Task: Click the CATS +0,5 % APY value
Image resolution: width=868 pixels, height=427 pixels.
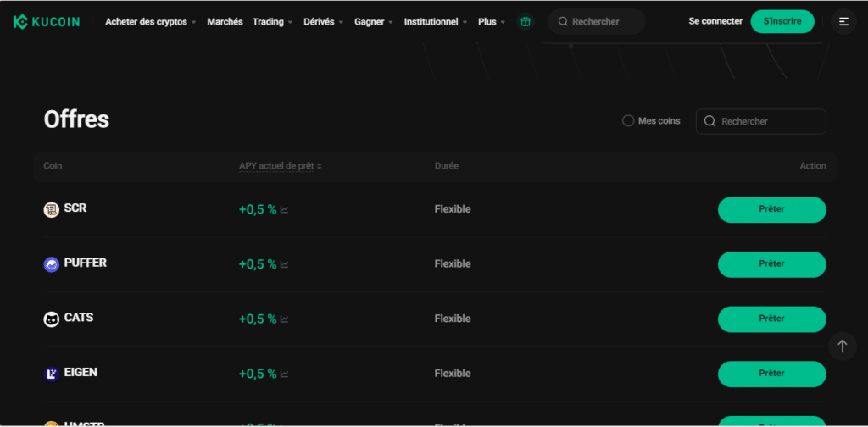Action: [258, 319]
